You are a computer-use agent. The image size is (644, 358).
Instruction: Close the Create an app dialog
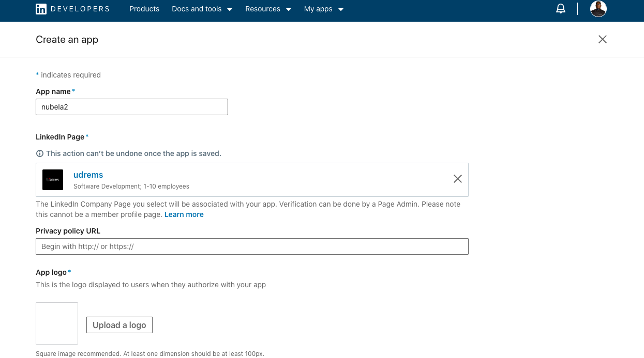603,39
